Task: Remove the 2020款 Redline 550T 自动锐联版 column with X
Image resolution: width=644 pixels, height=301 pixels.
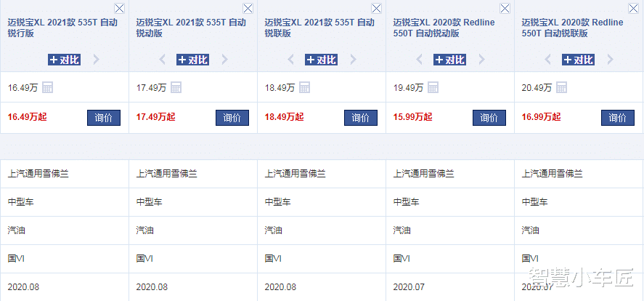Action: coord(633,8)
